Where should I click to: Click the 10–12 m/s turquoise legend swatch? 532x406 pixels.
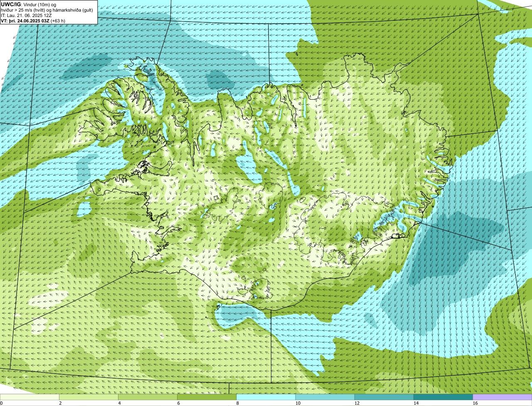[x=325, y=397]
